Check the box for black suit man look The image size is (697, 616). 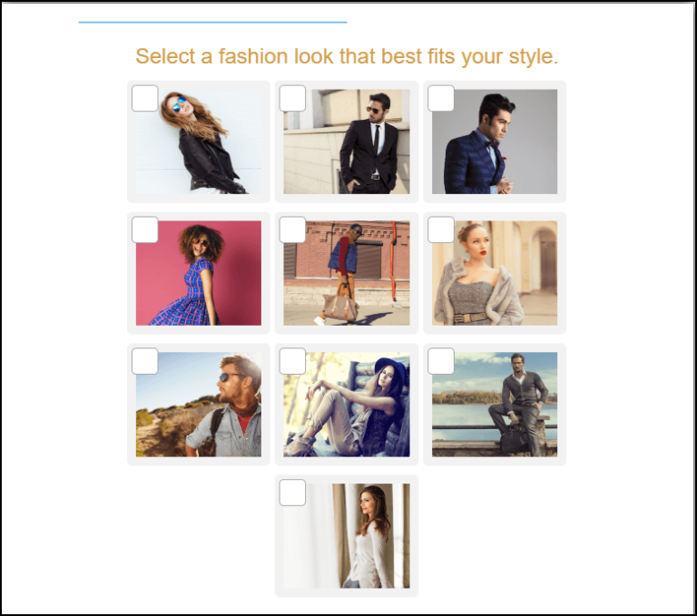pyautogui.click(x=292, y=98)
